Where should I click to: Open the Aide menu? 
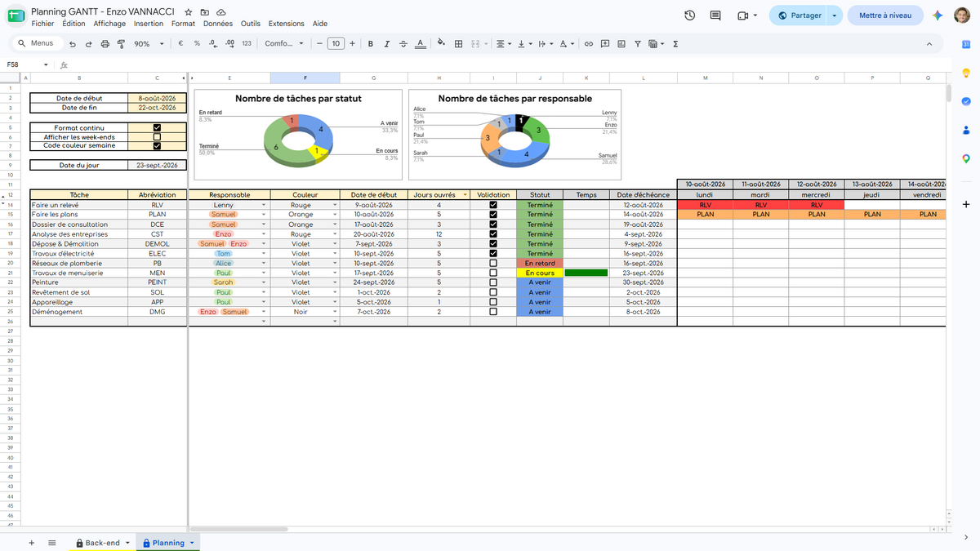[x=320, y=24]
